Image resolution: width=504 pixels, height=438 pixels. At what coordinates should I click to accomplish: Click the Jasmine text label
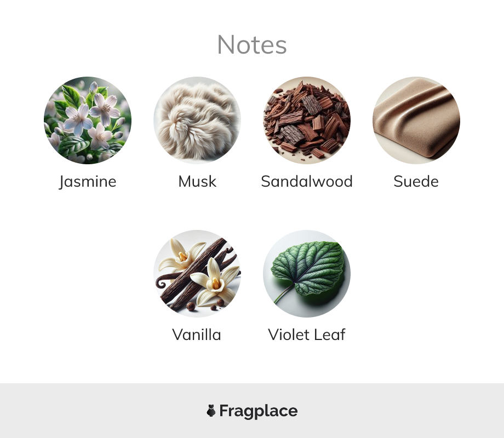(88, 182)
